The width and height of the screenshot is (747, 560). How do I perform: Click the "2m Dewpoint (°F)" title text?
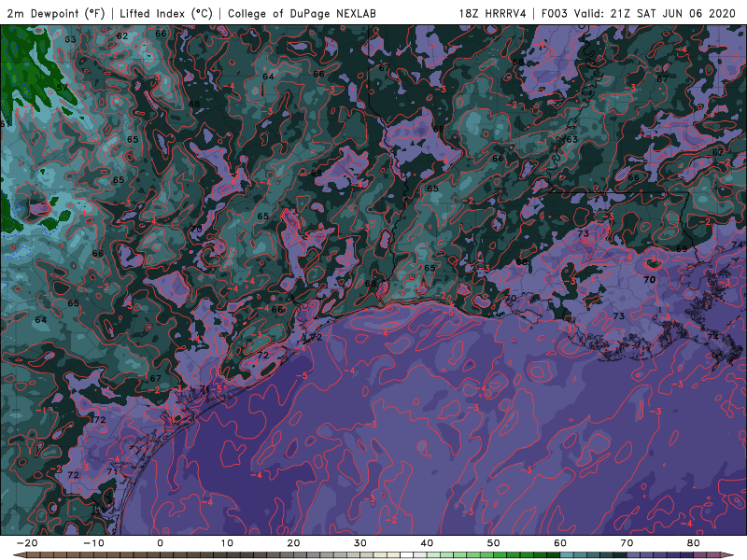[56, 13]
